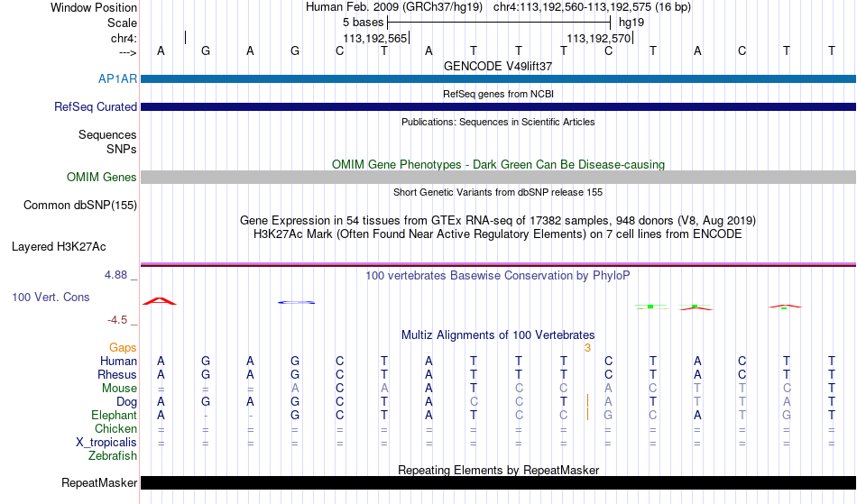Click the Short Genetic Variants from dbSNP title
The width and height of the screenshot is (857, 504).
click(x=498, y=192)
